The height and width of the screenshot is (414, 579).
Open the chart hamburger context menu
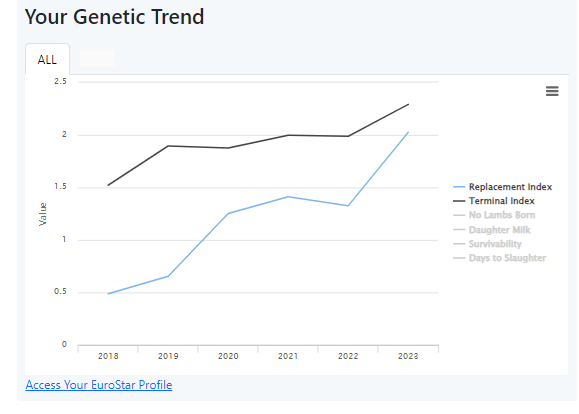[552, 91]
